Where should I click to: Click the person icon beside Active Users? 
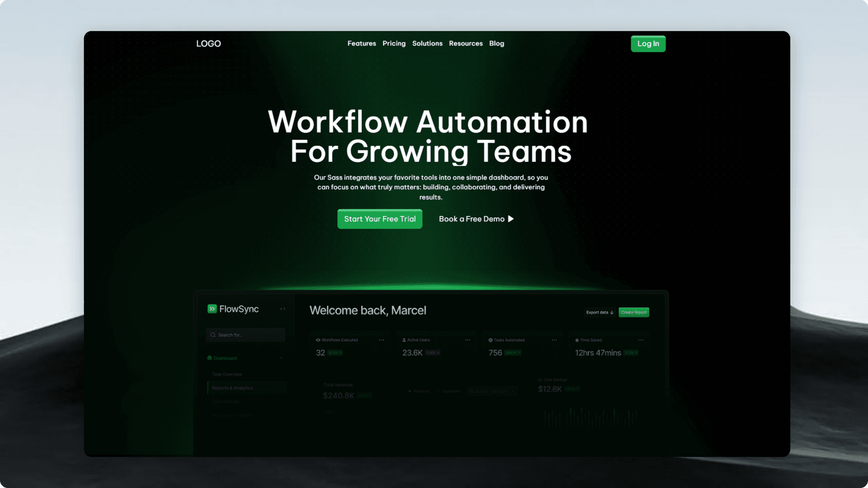(x=404, y=340)
